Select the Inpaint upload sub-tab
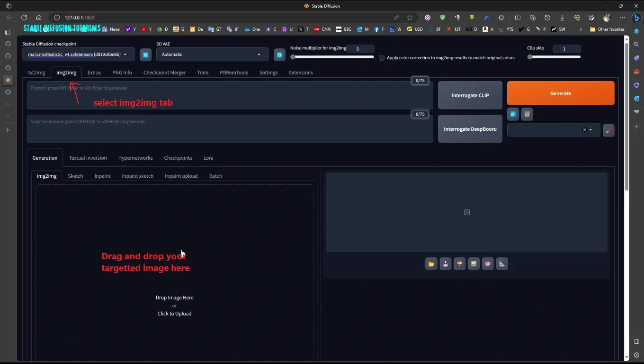644x364 pixels. coord(181,176)
